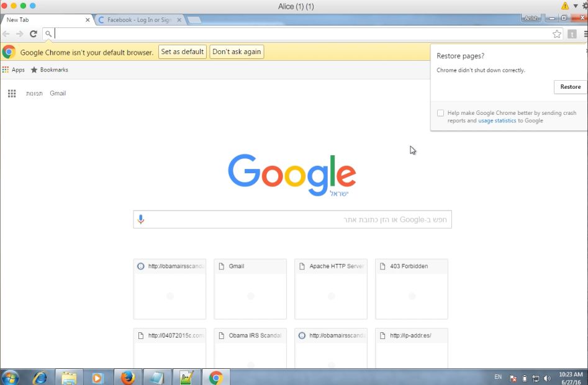This screenshot has height=385, width=588.
Task: Open the dropdown arrow next to warning icon
Action: pyautogui.click(x=576, y=6)
